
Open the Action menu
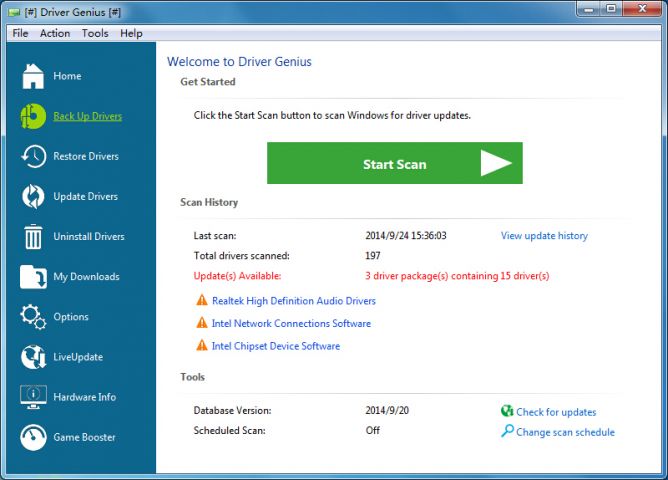[x=55, y=33]
